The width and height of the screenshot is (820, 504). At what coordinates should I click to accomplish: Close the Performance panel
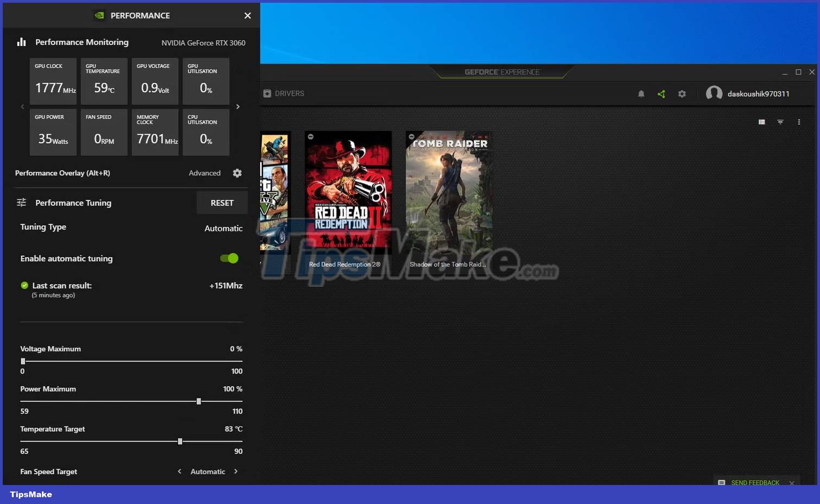[x=248, y=16]
